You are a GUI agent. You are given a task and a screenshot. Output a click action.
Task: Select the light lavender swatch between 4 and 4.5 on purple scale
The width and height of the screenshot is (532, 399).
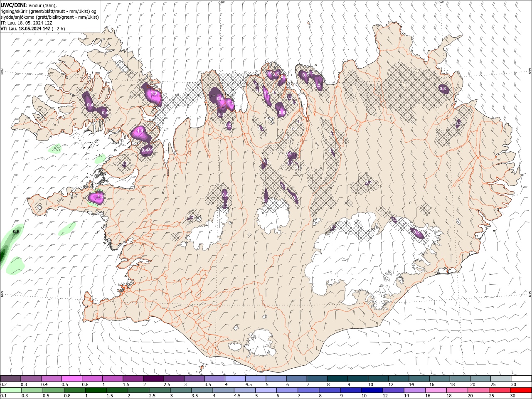point(235,379)
